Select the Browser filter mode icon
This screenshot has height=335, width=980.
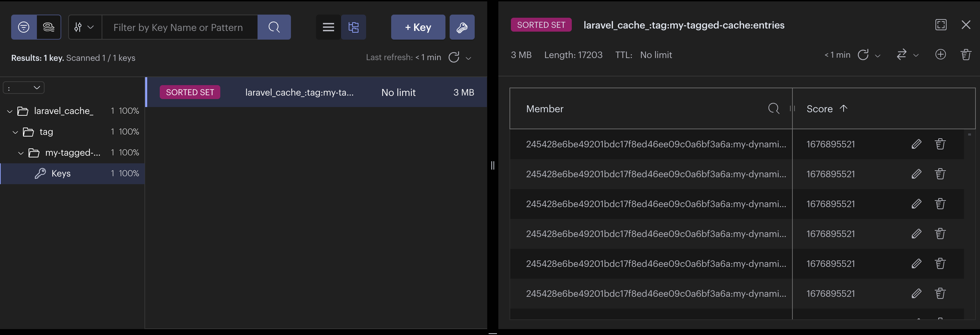[24, 27]
